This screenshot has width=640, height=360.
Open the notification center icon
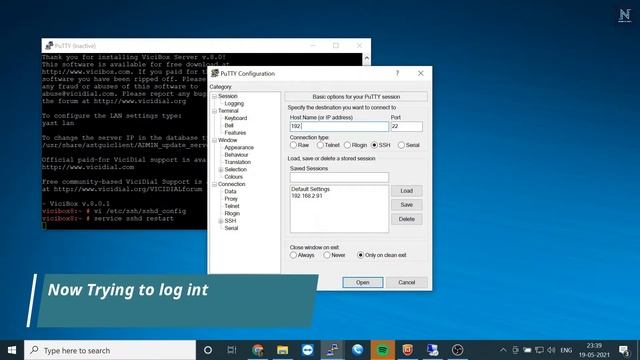[x=624, y=351]
